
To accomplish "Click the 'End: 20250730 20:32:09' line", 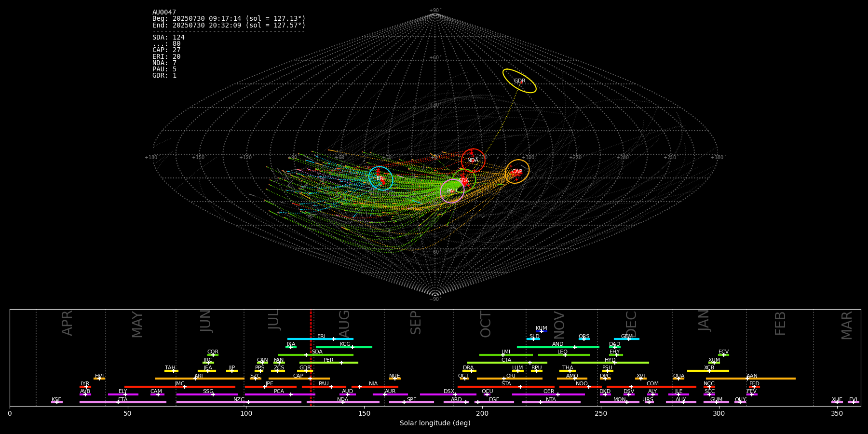I will click(x=229, y=25).
